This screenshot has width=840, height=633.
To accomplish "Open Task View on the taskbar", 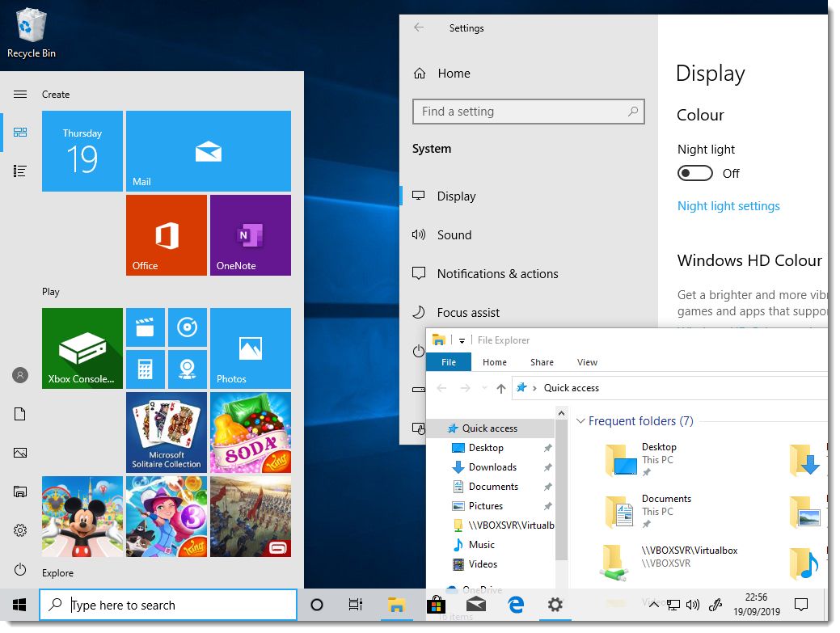I will (355, 604).
